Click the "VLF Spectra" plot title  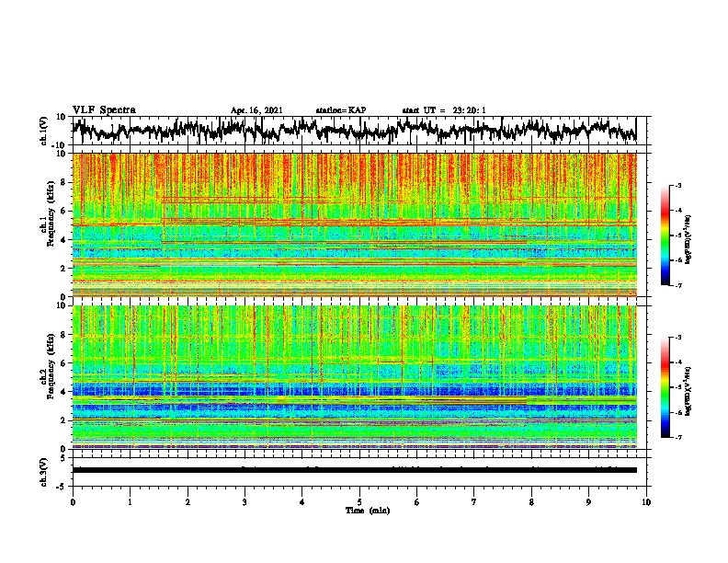[104, 110]
